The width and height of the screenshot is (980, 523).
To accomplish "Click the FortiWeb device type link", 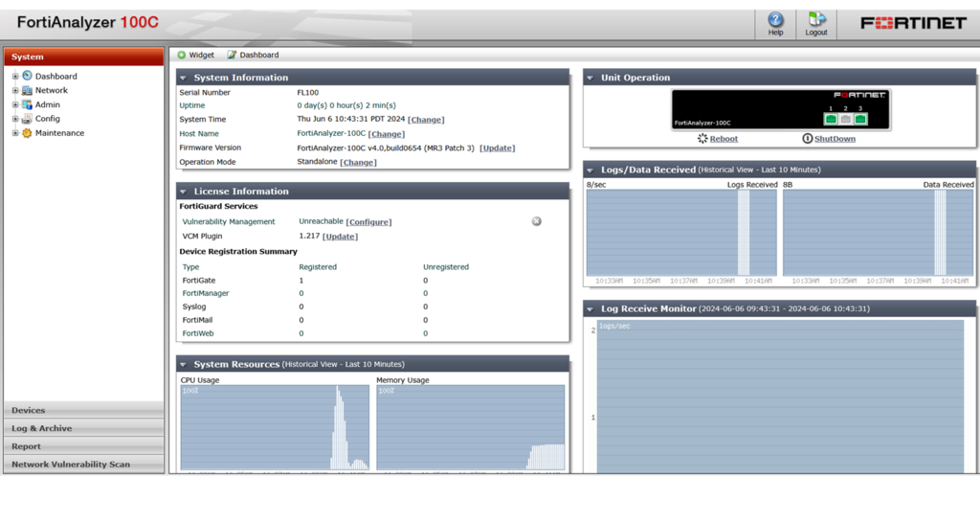I will [197, 333].
